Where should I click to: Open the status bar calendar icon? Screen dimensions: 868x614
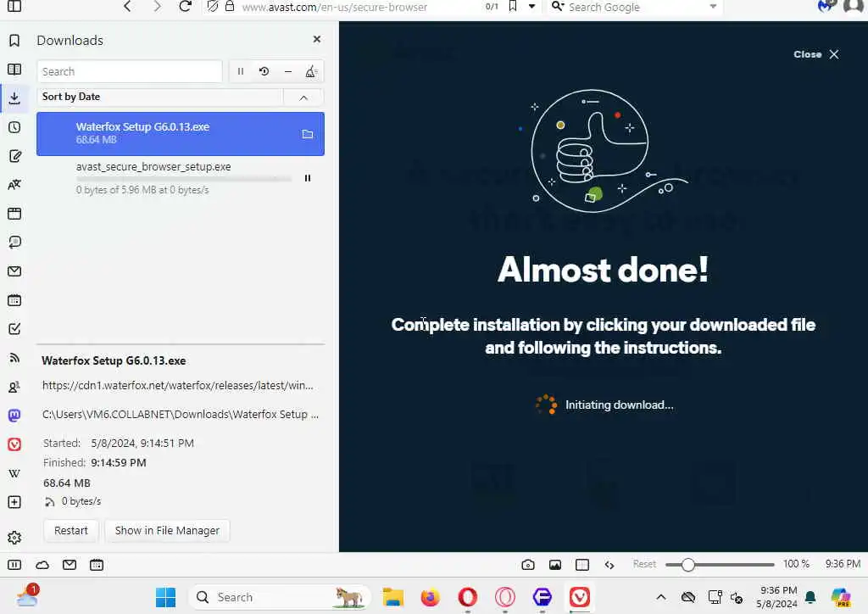click(x=97, y=565)
